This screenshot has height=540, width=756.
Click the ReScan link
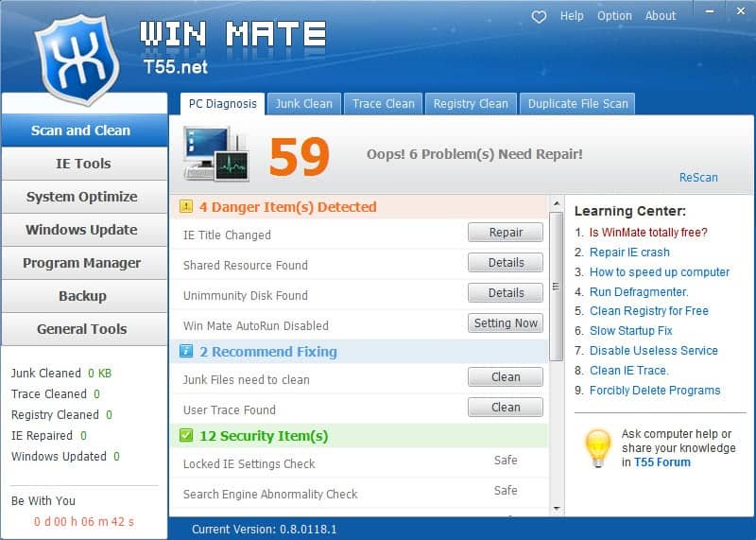[x=698, y=178]
